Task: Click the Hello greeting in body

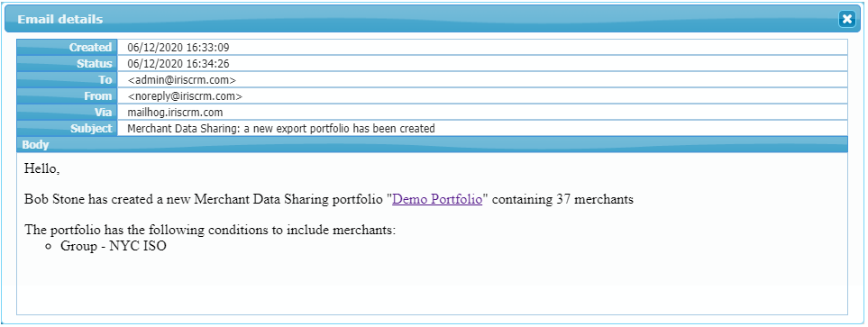Action: point(42,169)
